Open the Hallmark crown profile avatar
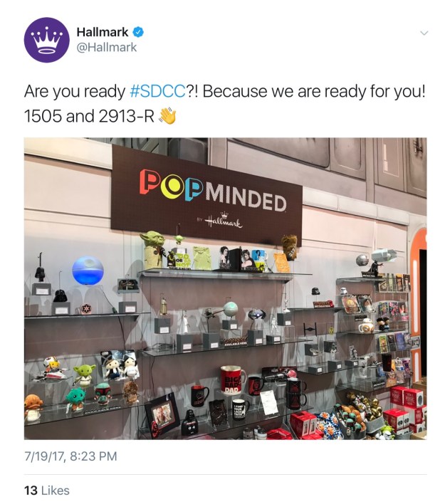The height and width of the screenshot is (504, 445). (x=46, y=40)
